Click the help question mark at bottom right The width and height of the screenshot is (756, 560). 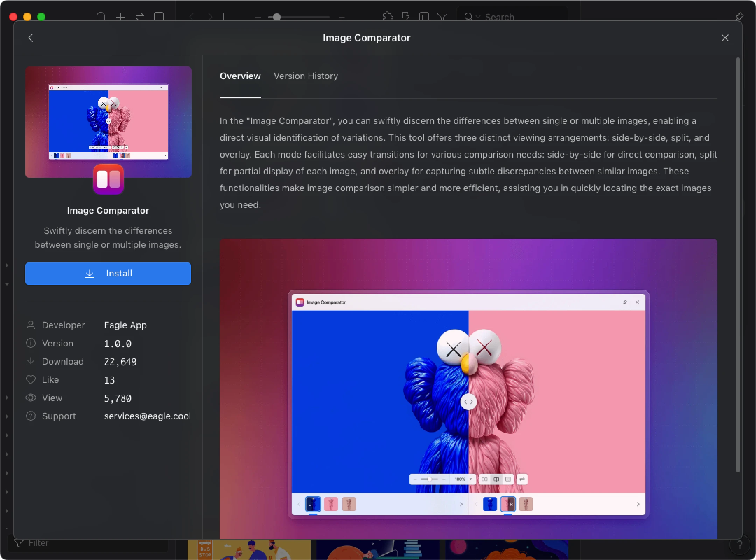740,544
